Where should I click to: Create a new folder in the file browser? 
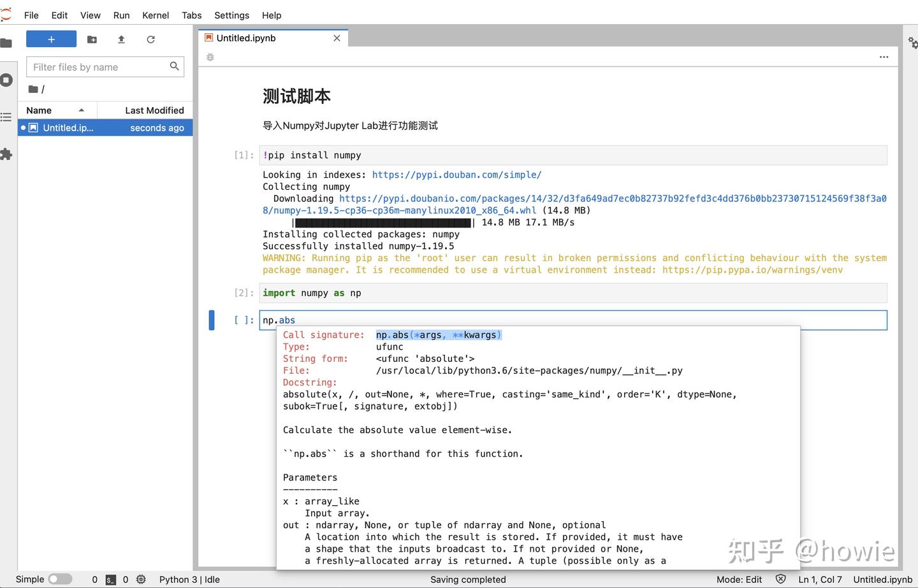click(92, 39)
